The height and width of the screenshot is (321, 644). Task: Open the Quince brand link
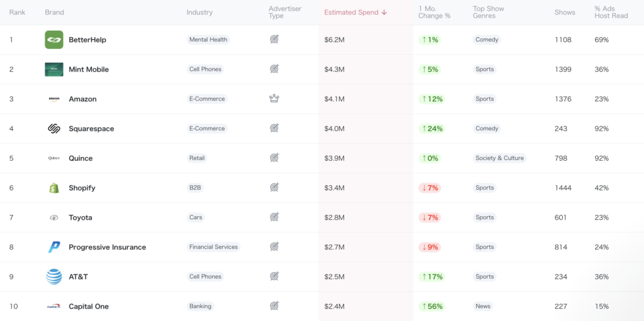80,158
